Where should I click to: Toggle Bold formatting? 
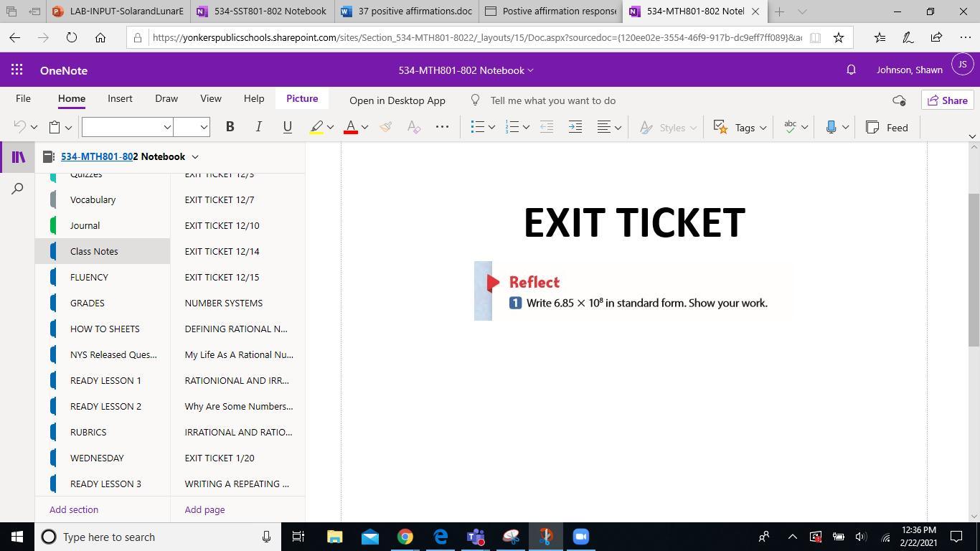(x=230, y=127)
